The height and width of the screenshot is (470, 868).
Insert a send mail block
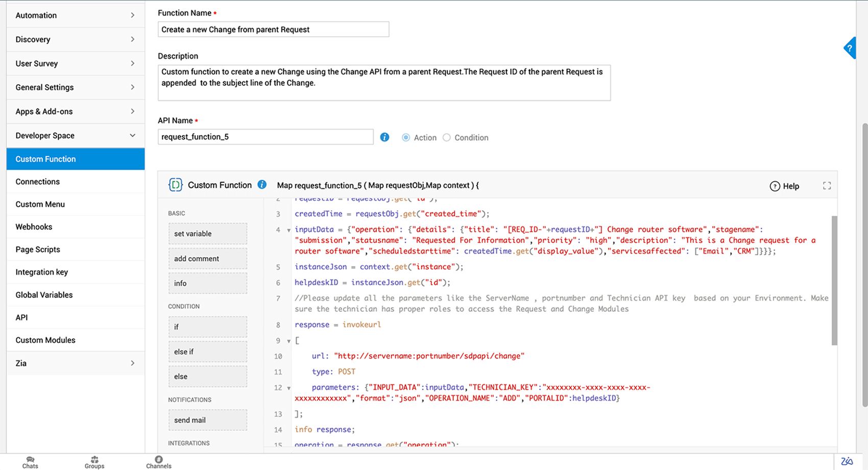(207, 420)
